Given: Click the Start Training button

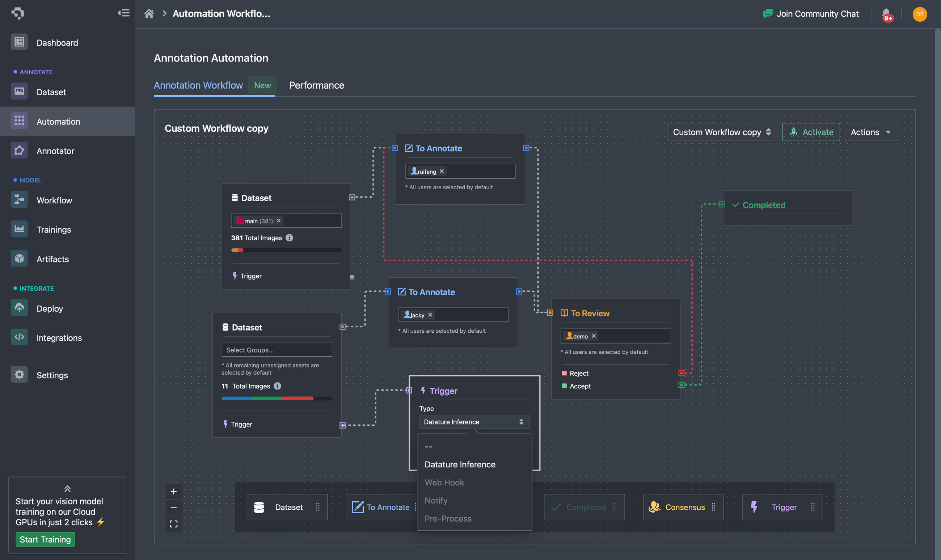Looking at the screenshot, I should tap(45, 539).
